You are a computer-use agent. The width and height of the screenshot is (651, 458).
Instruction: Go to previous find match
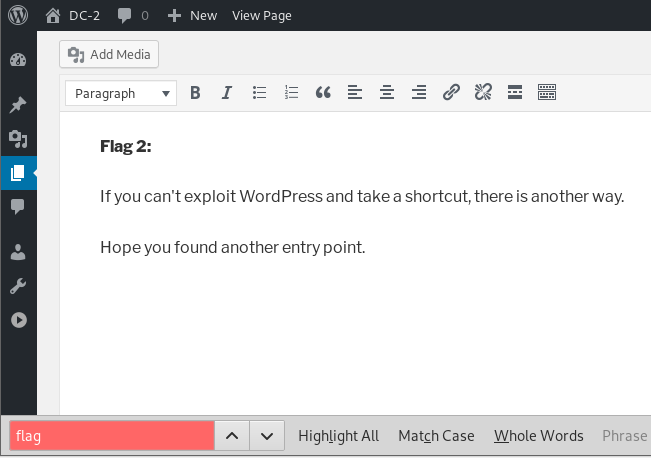pyautogui.click(x=232, y=436)
